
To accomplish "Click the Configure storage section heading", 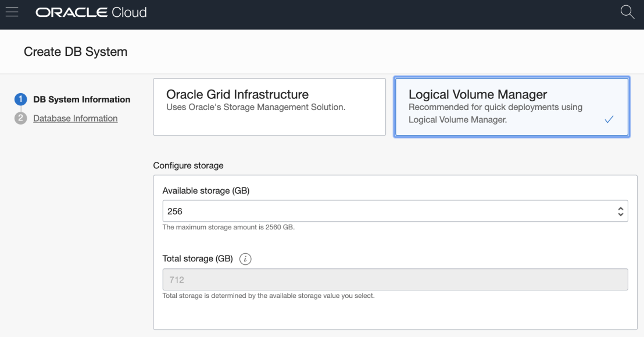I will (188, 165).
